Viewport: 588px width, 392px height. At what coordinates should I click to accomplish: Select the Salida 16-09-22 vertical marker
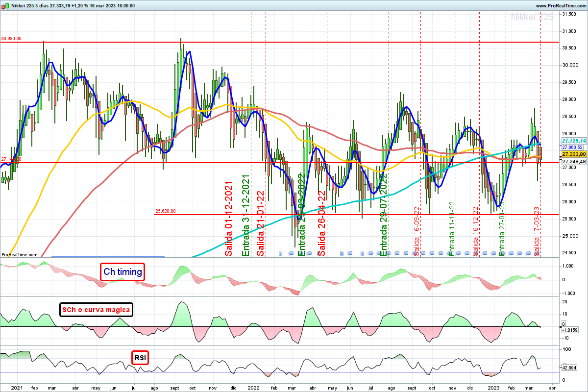pos(417,230)
